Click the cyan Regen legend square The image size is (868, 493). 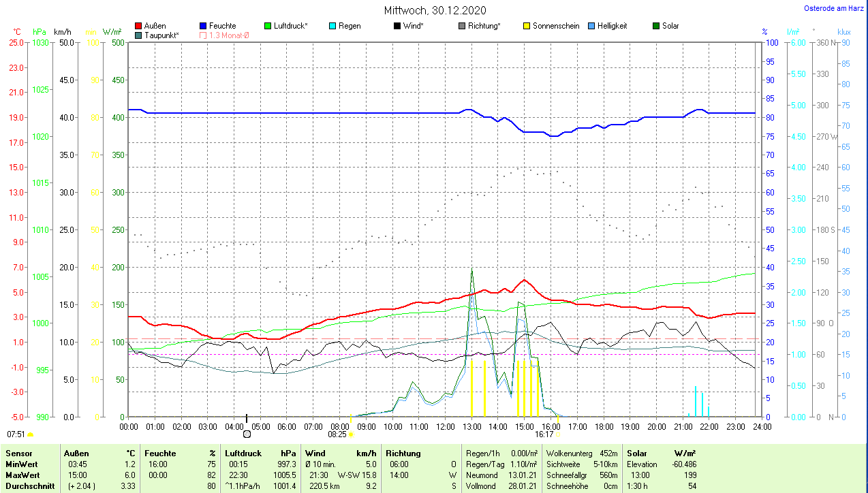coord(332,27)
